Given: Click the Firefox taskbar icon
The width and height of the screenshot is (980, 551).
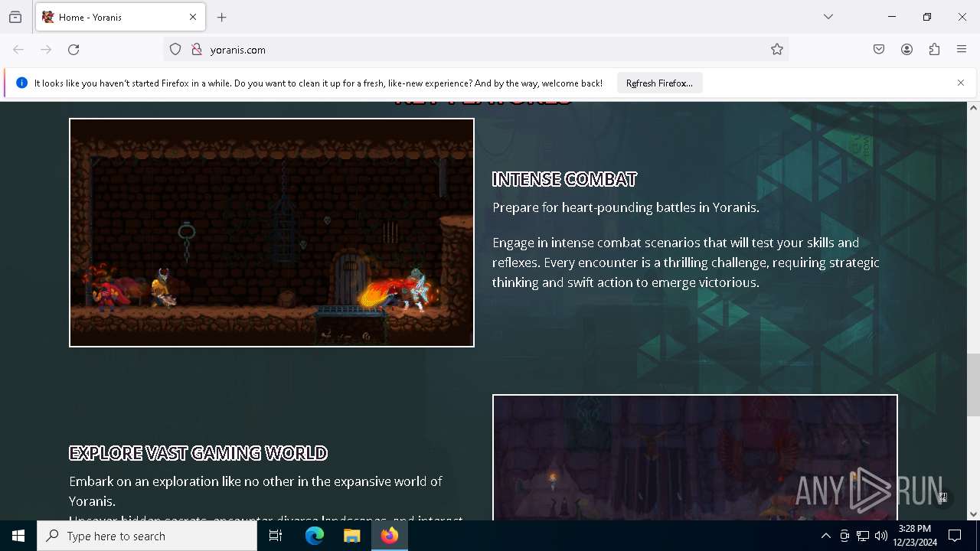Looking at the screenshot, I should [390, 536].
